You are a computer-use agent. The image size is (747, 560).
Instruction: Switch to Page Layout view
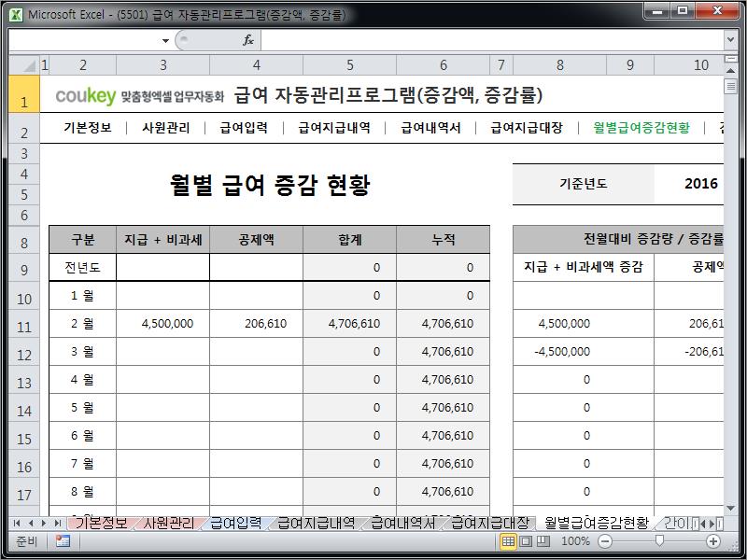tap(526, 541)
